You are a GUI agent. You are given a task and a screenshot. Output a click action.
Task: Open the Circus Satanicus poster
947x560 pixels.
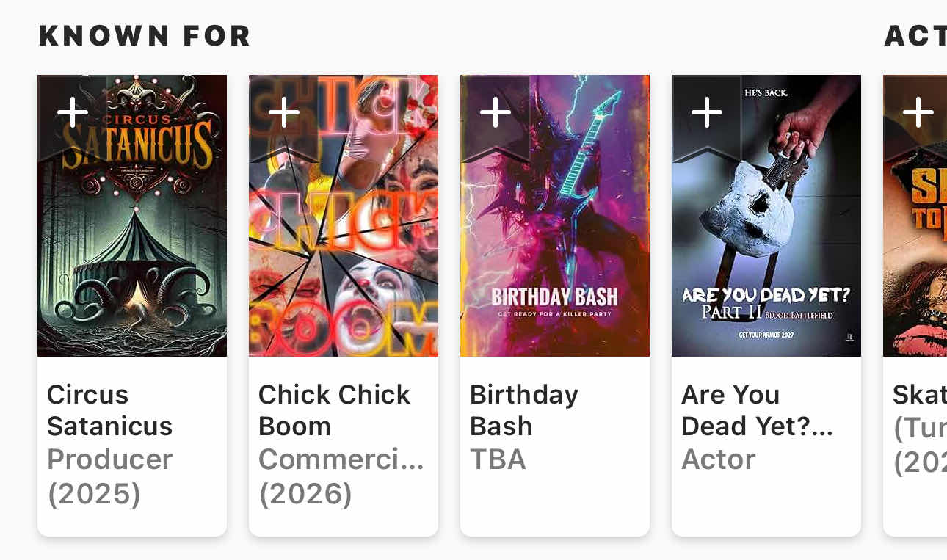[132, 242]
